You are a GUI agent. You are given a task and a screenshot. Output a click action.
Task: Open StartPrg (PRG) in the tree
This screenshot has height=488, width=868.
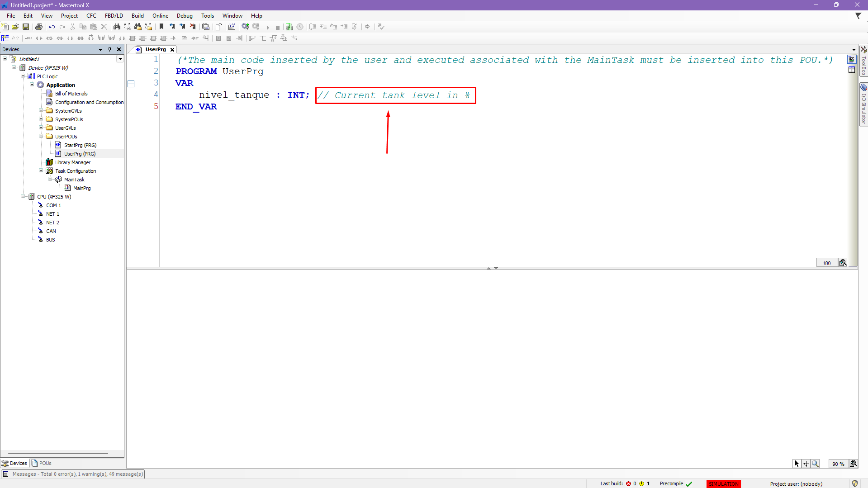[x=80, y=145]
